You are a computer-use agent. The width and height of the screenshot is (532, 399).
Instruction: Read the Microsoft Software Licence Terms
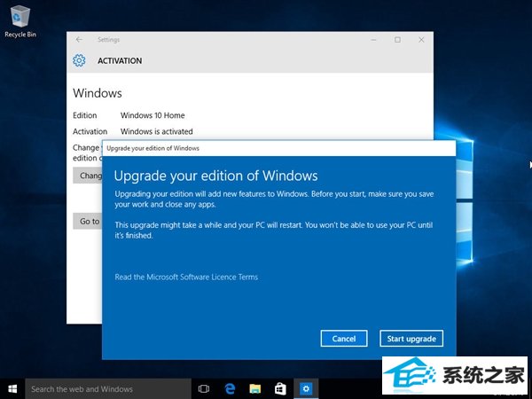point(186,278)
